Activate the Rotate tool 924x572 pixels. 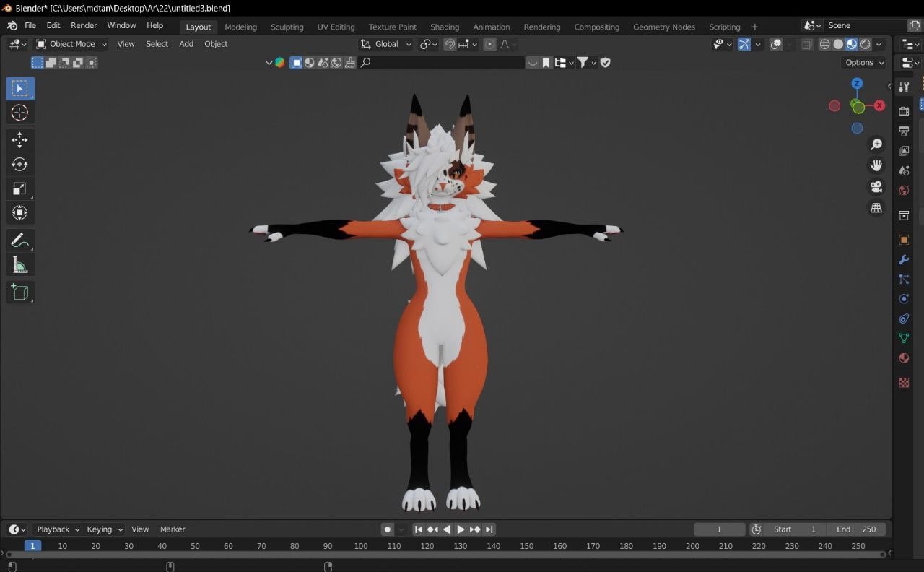click(20, 165)
